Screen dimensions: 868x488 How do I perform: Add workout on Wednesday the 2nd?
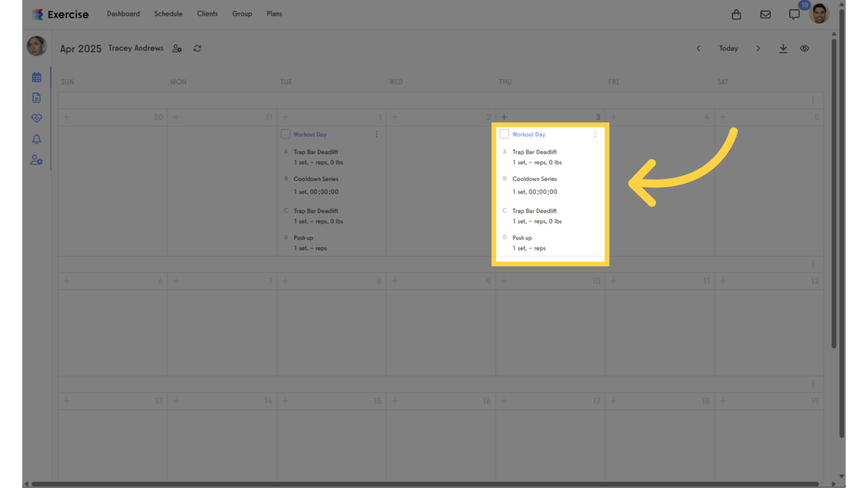pyautogui.click(x=395, y=117)
